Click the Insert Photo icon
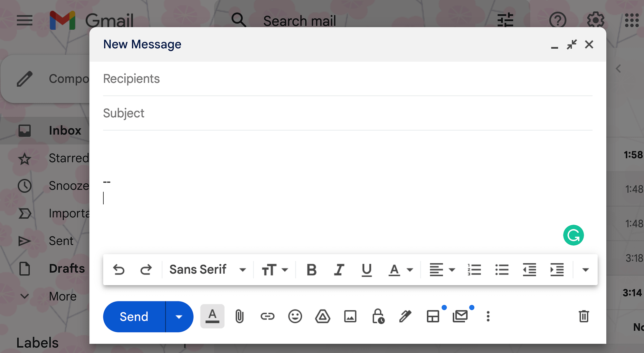Viewport: 644px width, 353px height. point(351,316)
